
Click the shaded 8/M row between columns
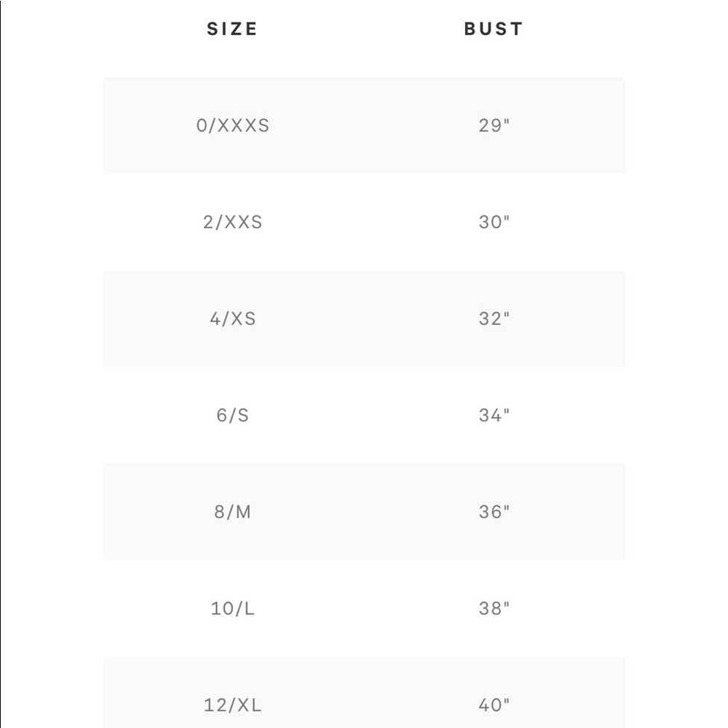click(364, 512)
